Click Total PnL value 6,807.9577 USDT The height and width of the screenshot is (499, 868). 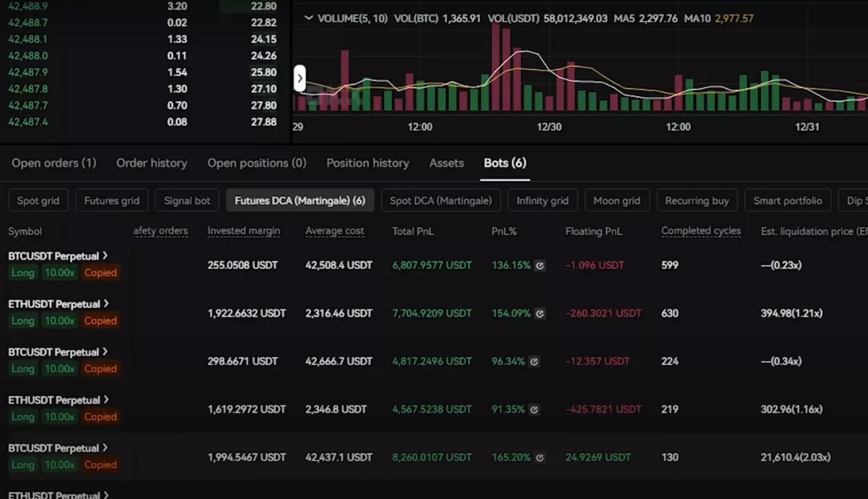(432, 265)
